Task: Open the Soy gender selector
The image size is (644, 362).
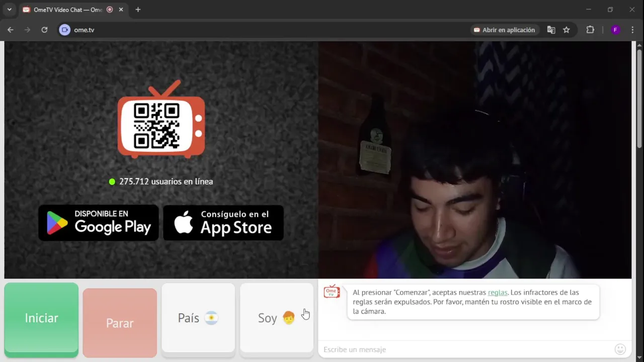Action: pyautogui.click(x=277, y=320)
